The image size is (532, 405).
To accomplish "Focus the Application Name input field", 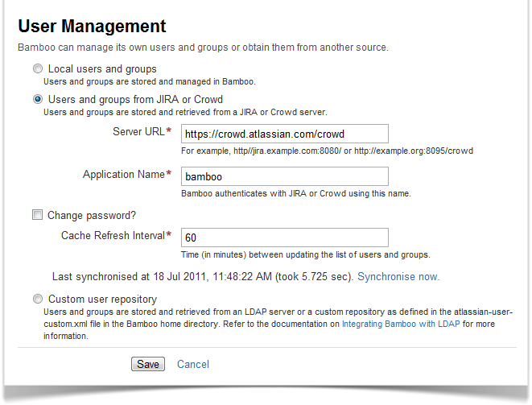I will click(285, 176).
